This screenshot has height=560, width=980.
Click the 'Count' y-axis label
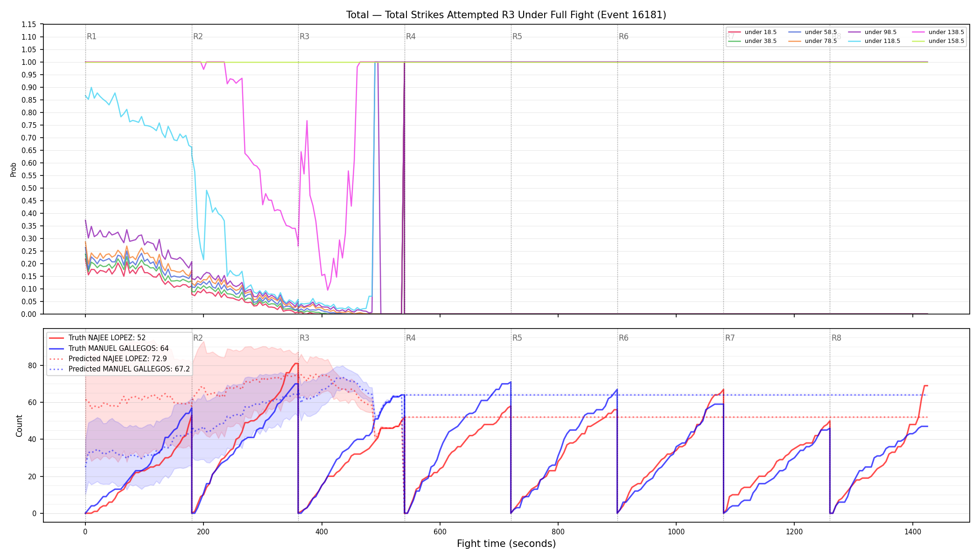point(19,426)
